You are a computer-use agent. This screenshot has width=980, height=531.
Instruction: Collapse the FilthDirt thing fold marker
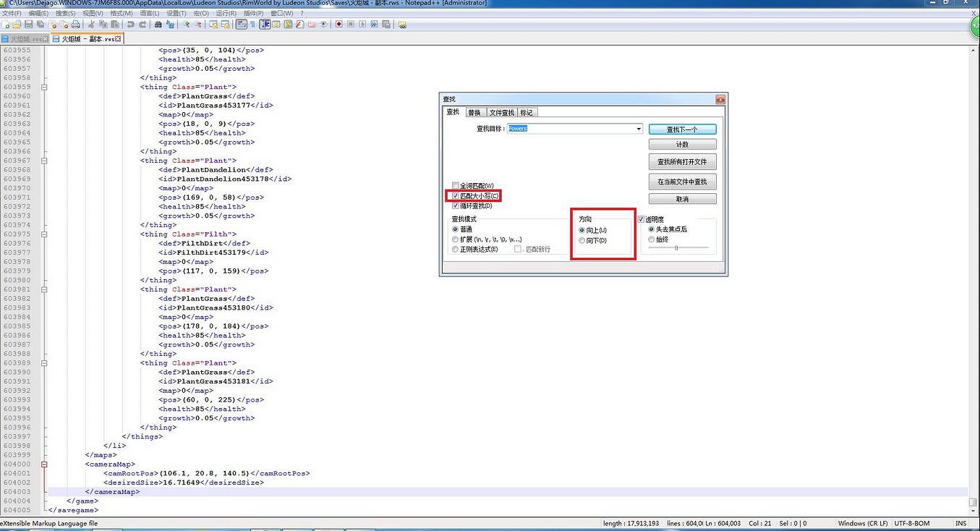click(44, 234)
